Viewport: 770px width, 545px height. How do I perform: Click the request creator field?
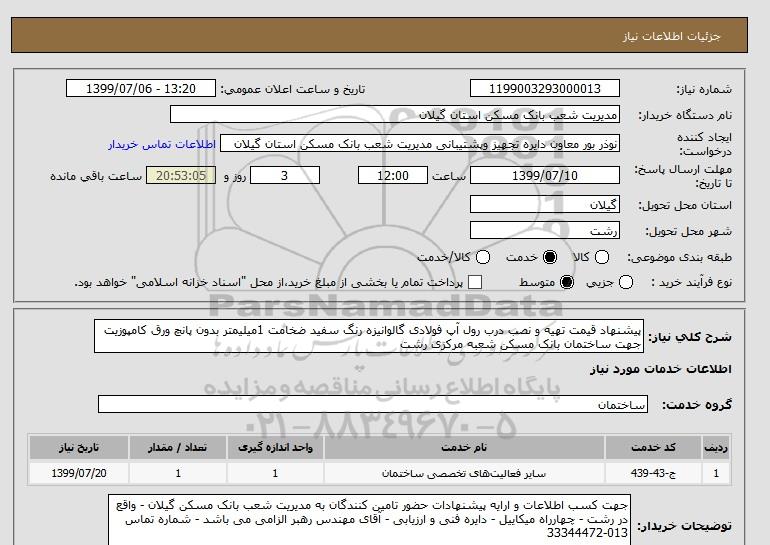[x=420, y=144]
